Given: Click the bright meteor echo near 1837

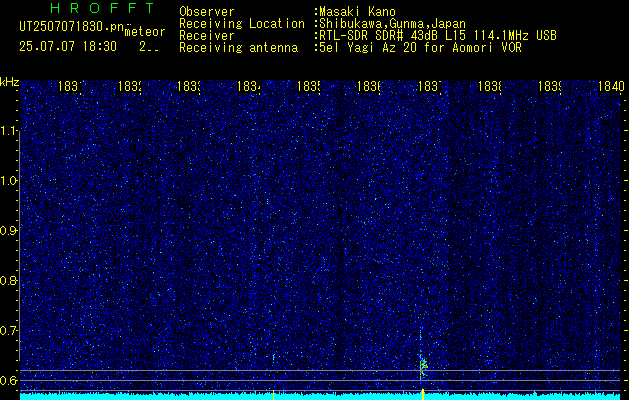Looking at the screenshot, I should click(423, 367).
